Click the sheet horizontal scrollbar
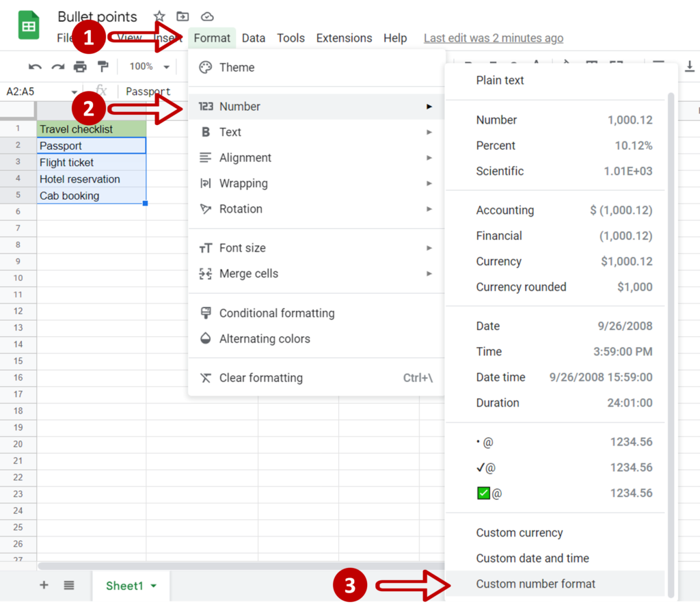Screen dimensions: 700x613 pyautogui.click(x=241, y=566)
